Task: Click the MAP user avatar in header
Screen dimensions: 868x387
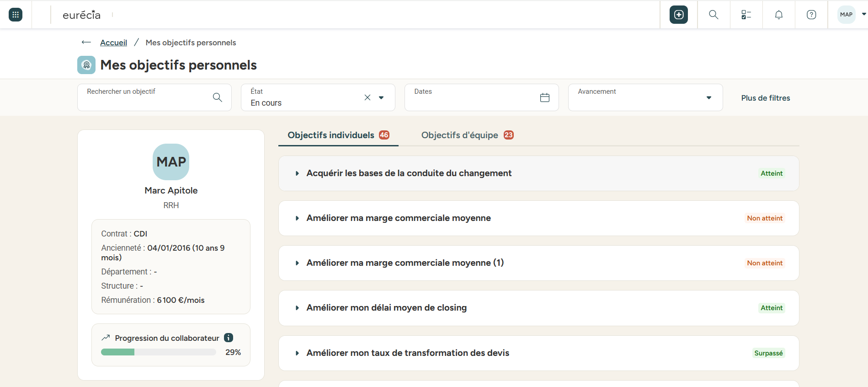Action: (x=846, y=15)
